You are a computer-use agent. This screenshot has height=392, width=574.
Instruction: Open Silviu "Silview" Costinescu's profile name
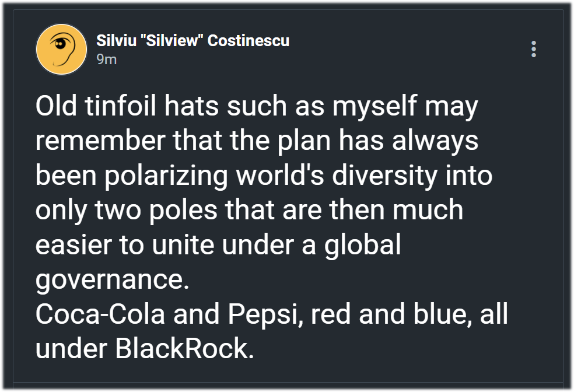(x=192, y=41)
